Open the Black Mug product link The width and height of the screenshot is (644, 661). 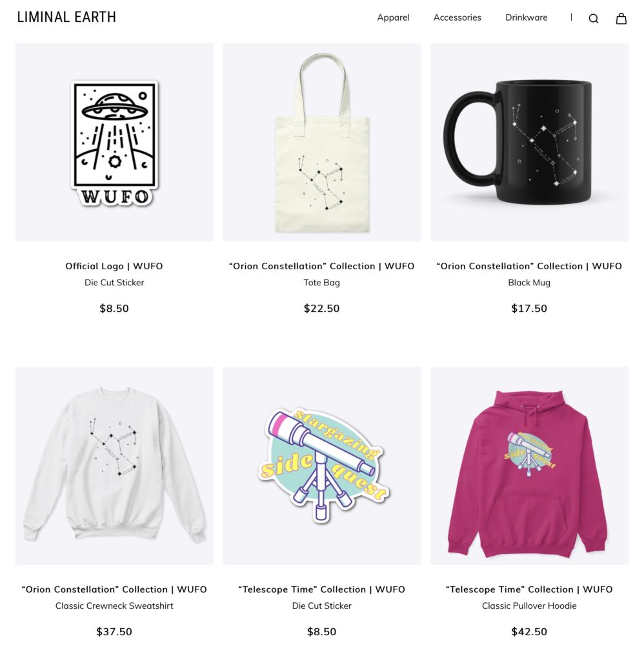pyautogui.click(x=529, y=283)
